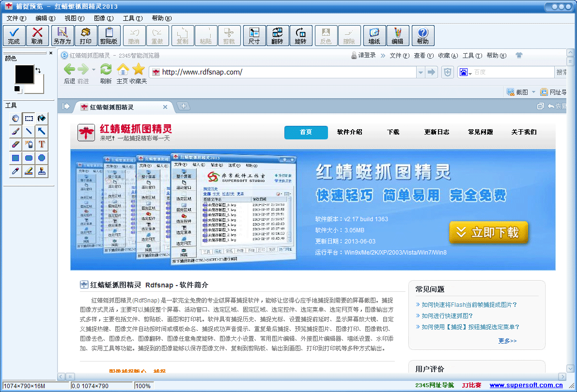Open 墙纸 wallpaper settings from the toolbar
This screenshot has height=392, width=577.
click(x=374, y=35)
